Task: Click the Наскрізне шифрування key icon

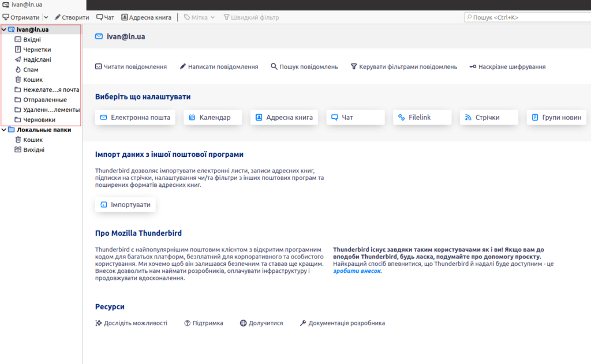Action: coord(473,67)
